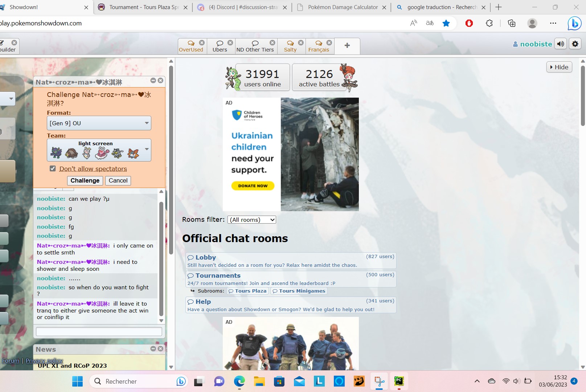The width and height of the screenshot is (586, 392).
Task: Open noobiste user profile
Action: point(532,44)
